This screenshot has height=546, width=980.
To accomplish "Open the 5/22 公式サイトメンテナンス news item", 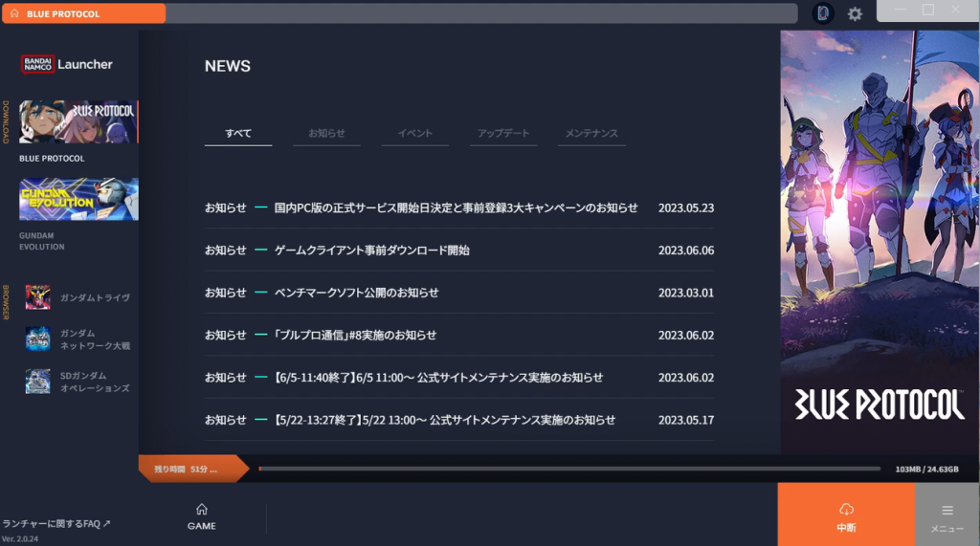I will point(458,420).
